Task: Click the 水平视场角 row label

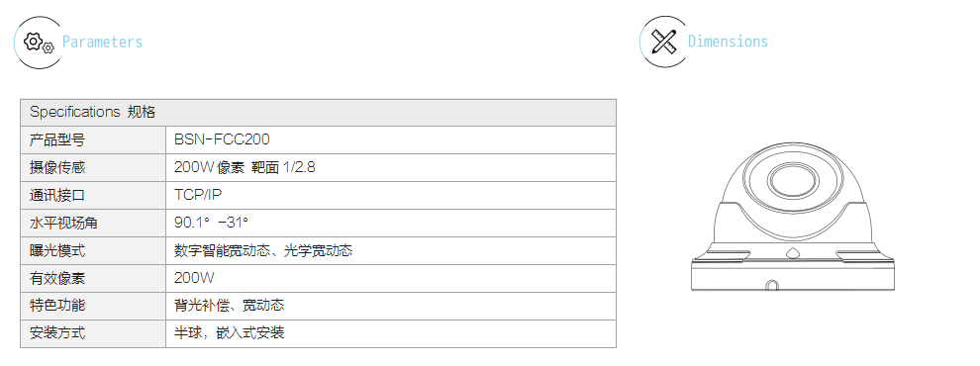Action: coord(93,223)
